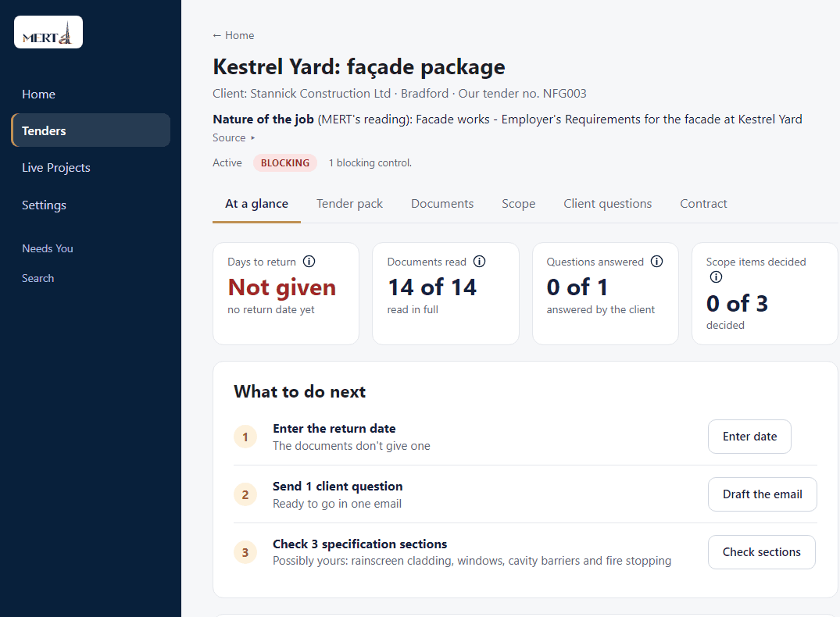
Task: Click the client line mentioning Stannick Construction Ltd
Action: pos(399,94)
